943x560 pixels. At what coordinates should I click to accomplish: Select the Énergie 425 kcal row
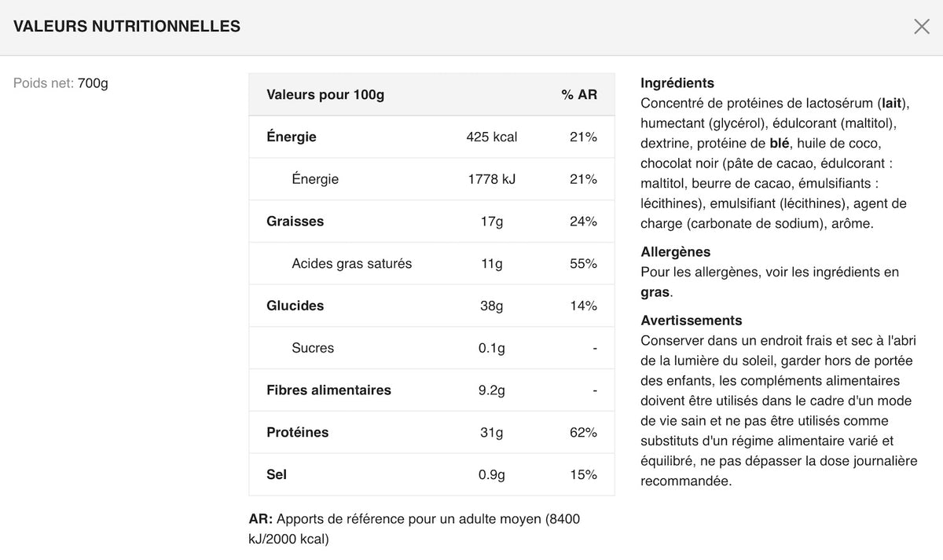coord(431,137)
